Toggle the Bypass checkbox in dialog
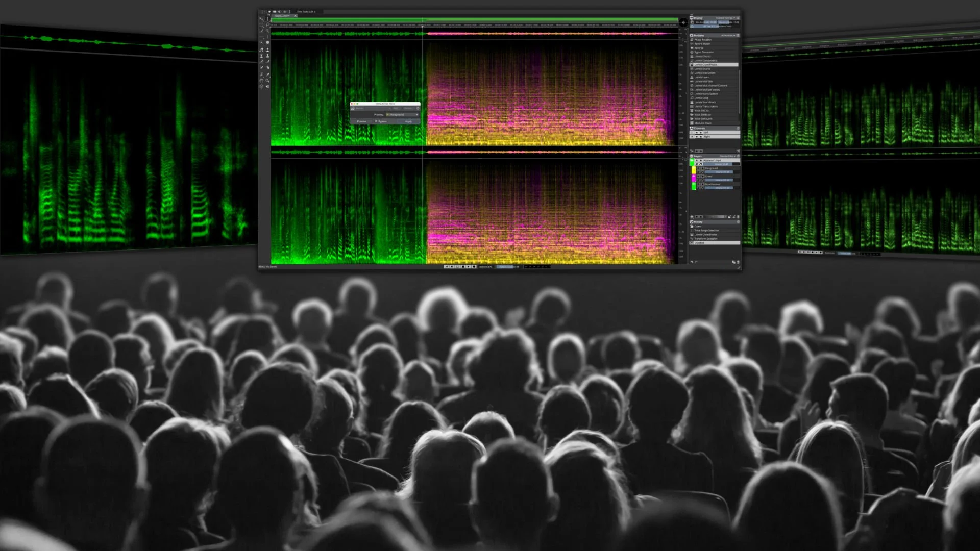 pyautogui.click(x=376, y=121)
